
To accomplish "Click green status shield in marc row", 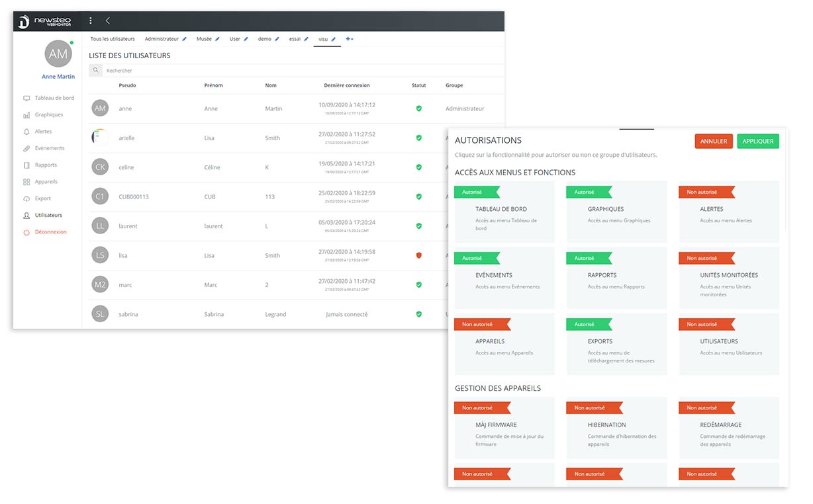I will click(x=418, y=285).
